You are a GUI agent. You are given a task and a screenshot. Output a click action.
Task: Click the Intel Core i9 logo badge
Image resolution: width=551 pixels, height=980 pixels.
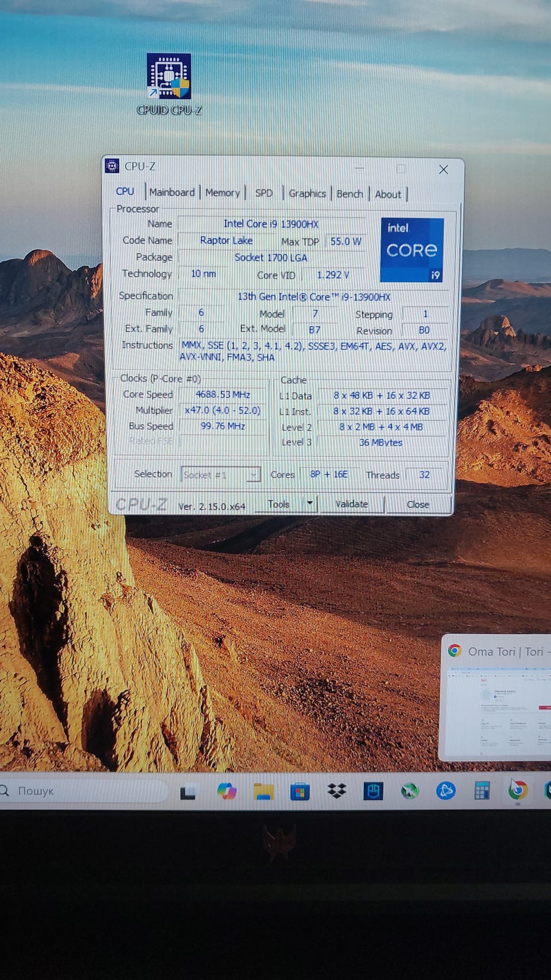(412, 250)
